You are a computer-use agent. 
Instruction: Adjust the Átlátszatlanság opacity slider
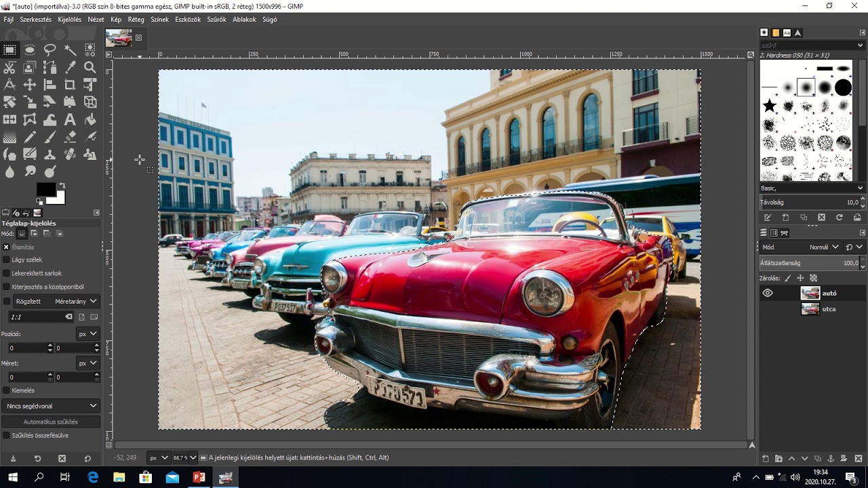812,263
